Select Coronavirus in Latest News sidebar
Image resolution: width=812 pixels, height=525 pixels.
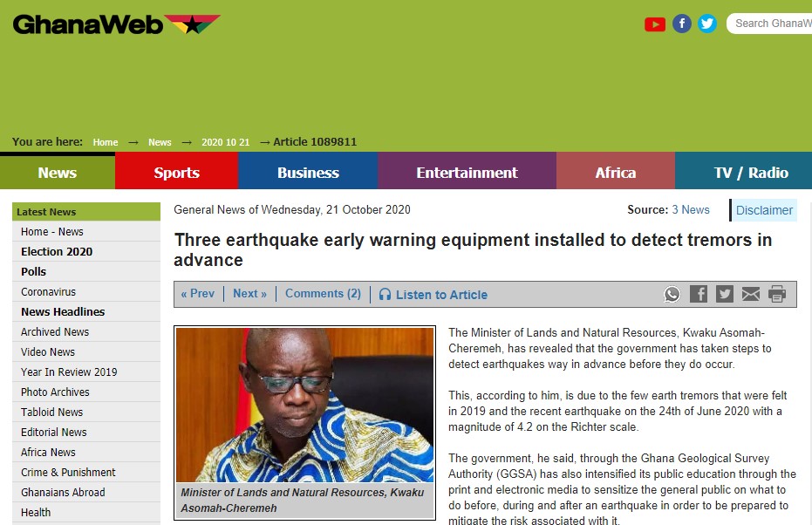[86, 292]
